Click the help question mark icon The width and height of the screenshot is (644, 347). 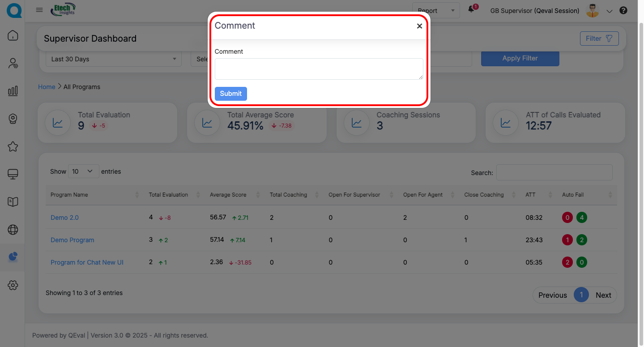pyautogui.click(x=623, y=11)
